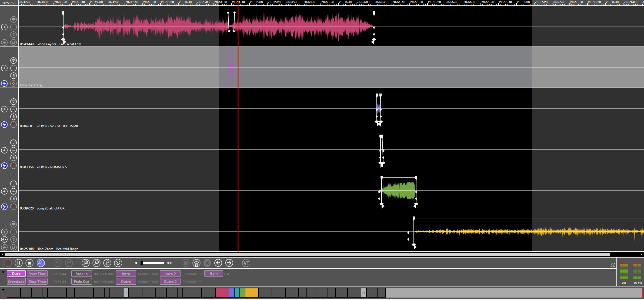
Task: Click the add audio item icon
Action: coord(41,263)
